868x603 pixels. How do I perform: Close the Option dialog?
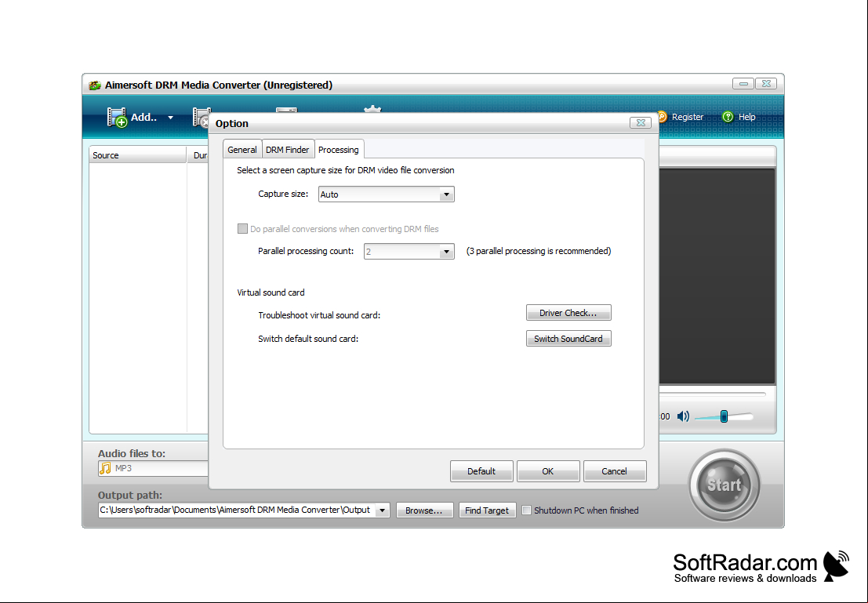tap(641, 123)
